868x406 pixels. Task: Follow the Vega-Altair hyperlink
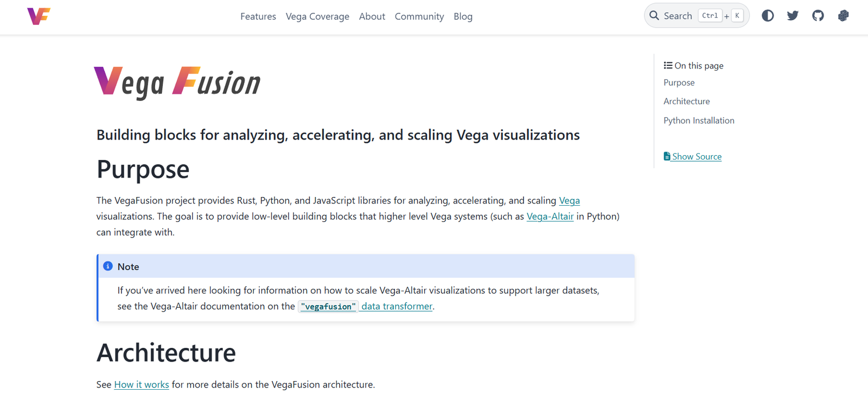click(x=550, y=216)
